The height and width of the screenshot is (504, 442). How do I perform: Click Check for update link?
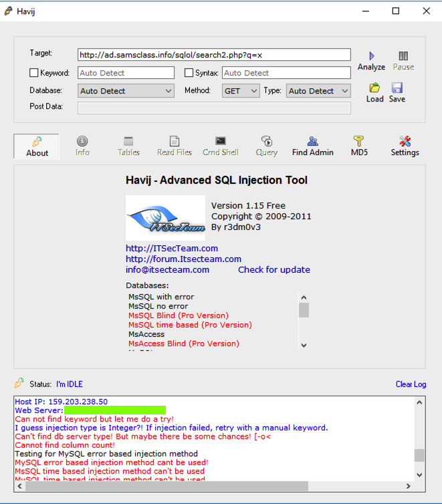tap(274, 269)
